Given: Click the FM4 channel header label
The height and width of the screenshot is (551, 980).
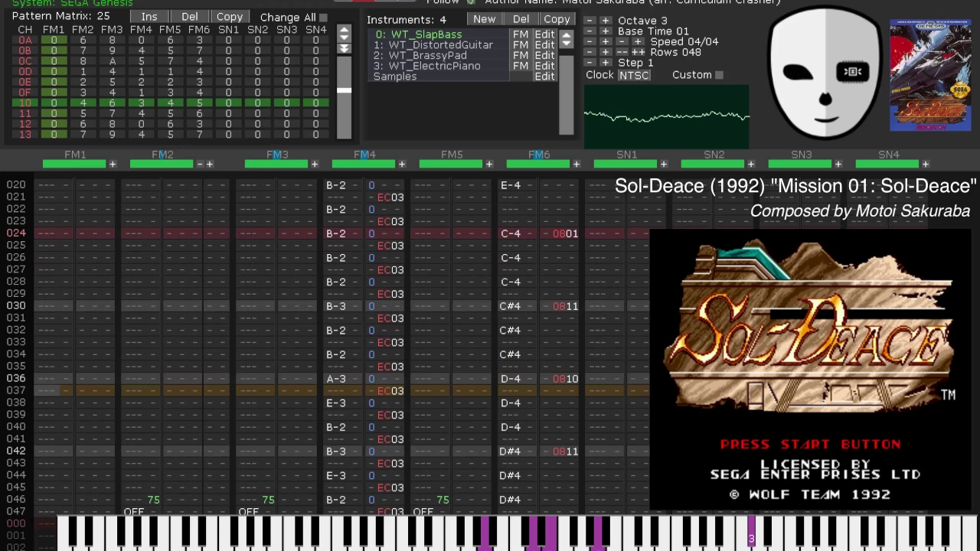Looking at the screenshot, I should pos(364,154).
